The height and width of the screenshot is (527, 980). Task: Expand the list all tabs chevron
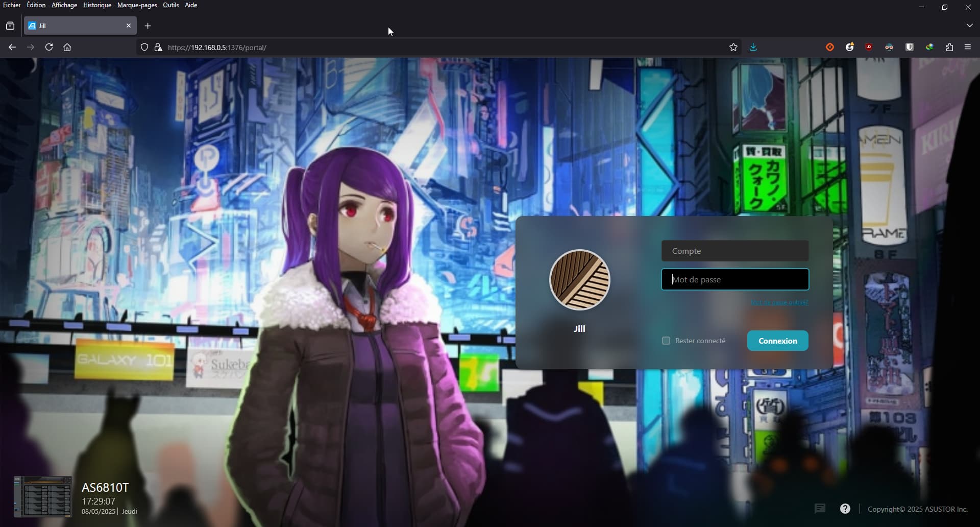coord(969,26)
